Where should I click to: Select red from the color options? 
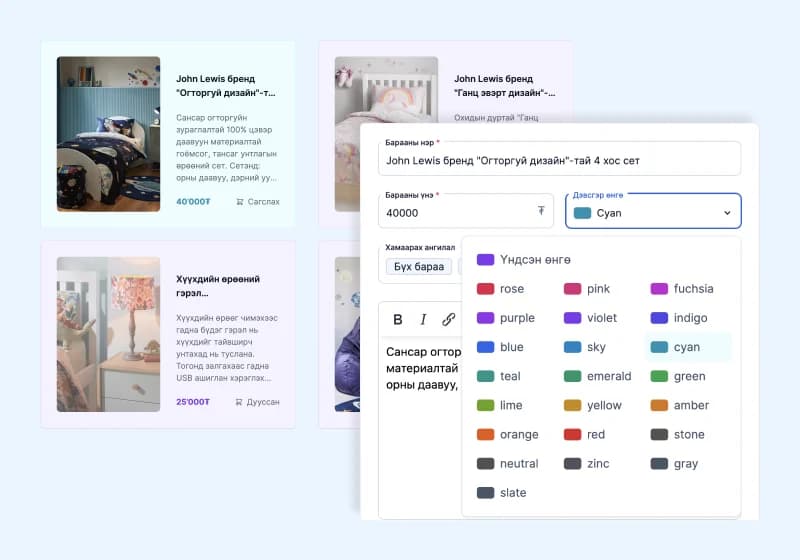tap(585, 434)
